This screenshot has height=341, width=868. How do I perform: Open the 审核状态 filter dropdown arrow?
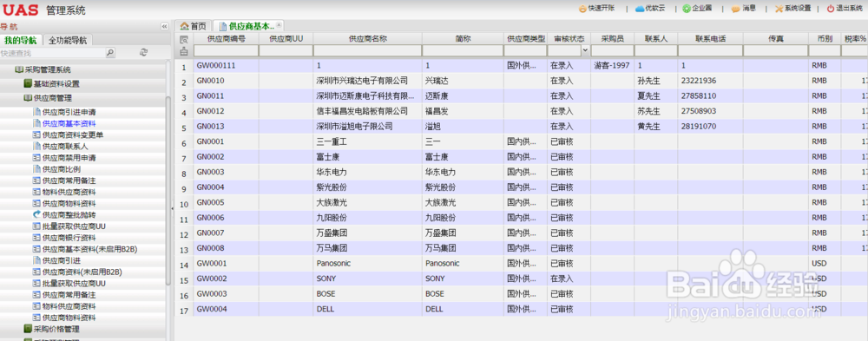(585, 50)
